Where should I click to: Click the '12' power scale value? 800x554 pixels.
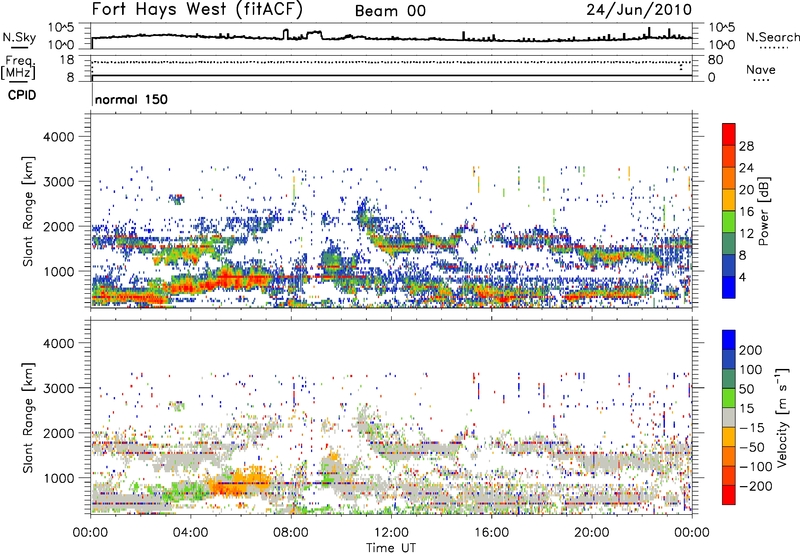coord(746,234)
